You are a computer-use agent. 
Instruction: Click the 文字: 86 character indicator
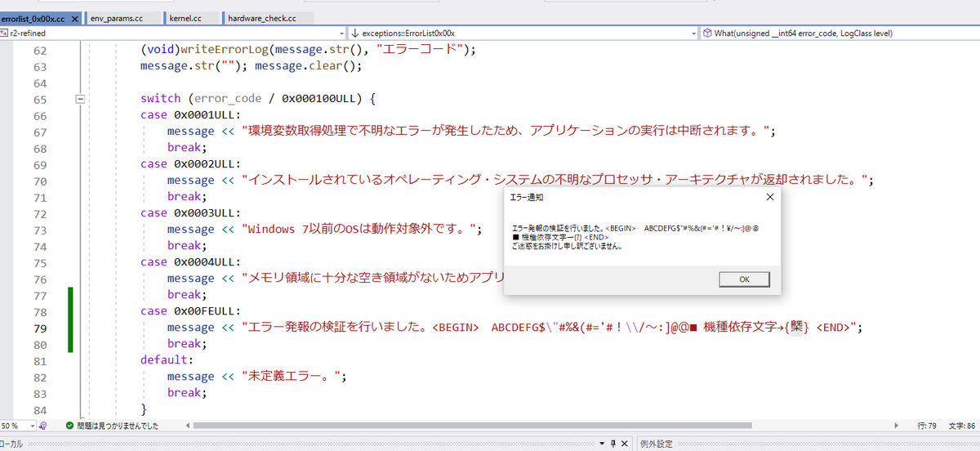tap(964, 426)
